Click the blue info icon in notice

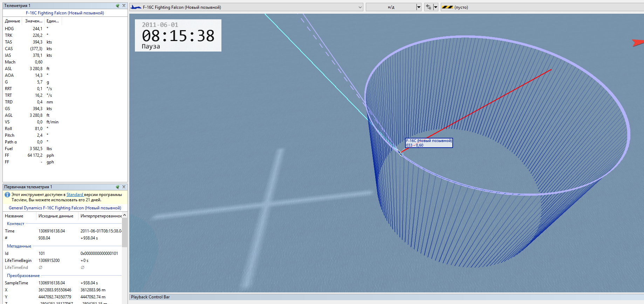[x=7, y=195]
